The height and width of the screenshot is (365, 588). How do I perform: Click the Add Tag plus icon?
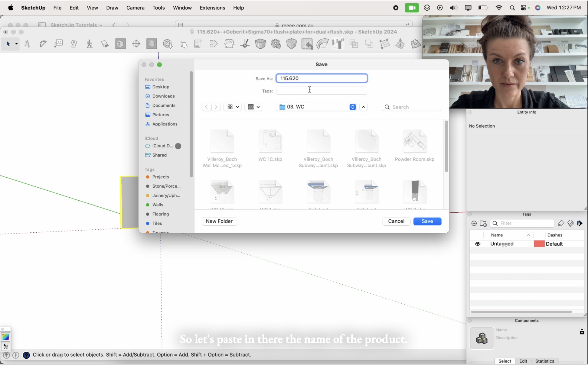coord(474,223)
